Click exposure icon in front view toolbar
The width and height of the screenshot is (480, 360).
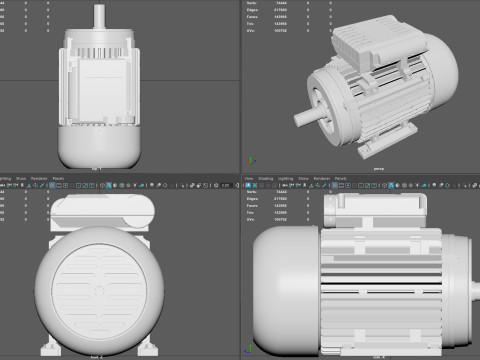tap(216, 185)
